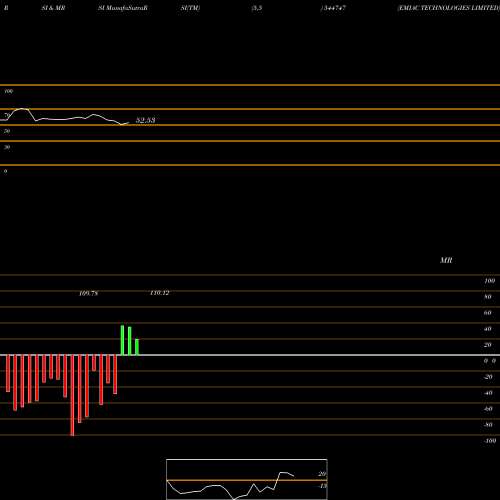Click the orange threshold line in the mini chart

click(247, 480)
